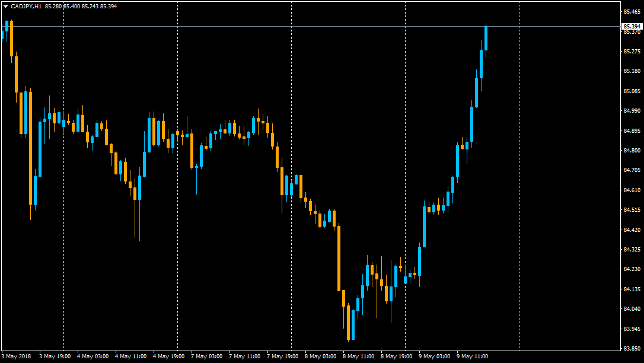Click the 9 May 11:00 time label
Image resolution: width=644 pixels, height=363 pixels.
pos(472,356)
